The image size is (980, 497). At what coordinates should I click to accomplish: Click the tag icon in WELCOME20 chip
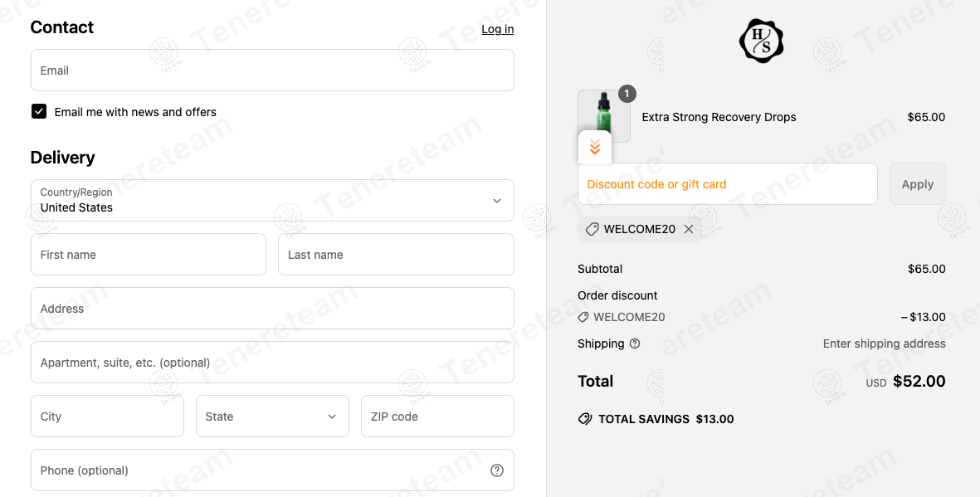[592, 230]
